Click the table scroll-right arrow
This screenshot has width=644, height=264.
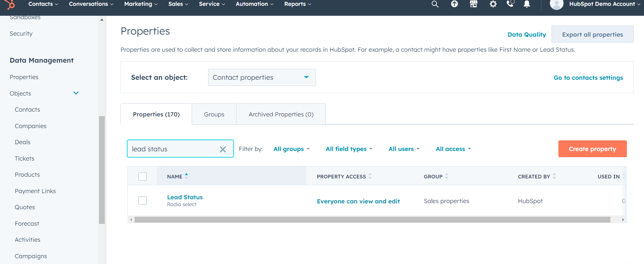pos(623,219)
